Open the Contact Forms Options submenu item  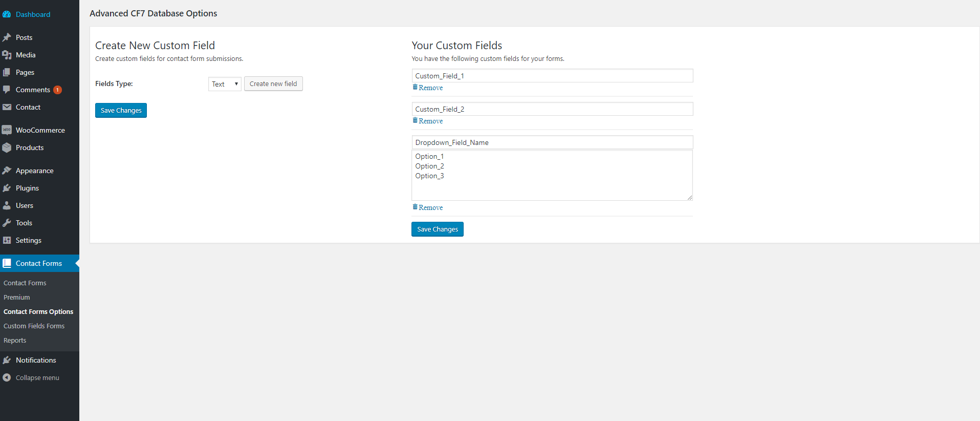click(38, 311)
